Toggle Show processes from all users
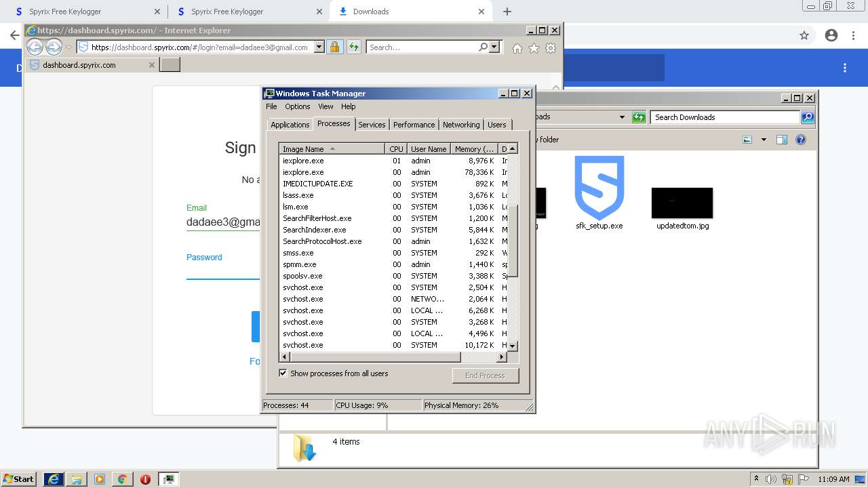 pos(283,373)
